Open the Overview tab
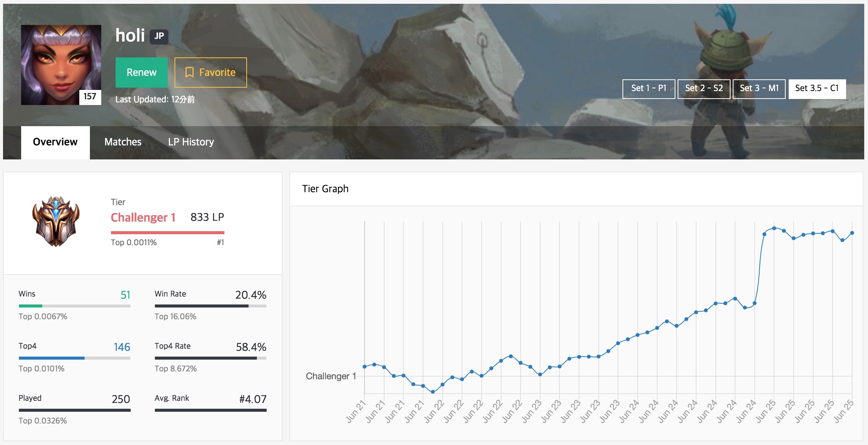Image resolution: width=868 pixels, height=445 pixels. coord(55,142)
